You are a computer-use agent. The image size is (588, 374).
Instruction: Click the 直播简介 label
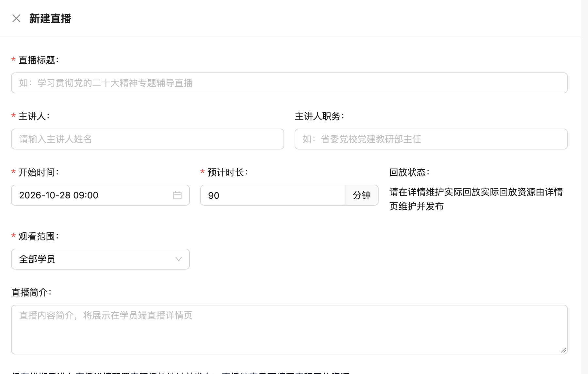[31, 292]
